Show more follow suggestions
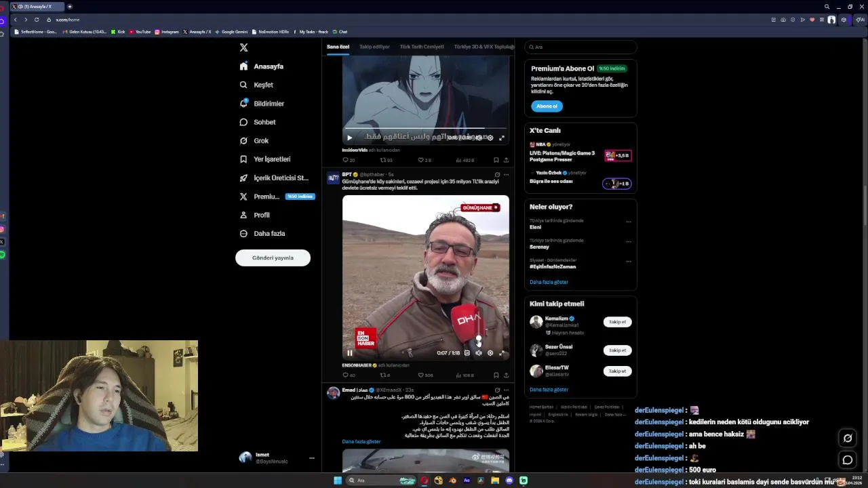The height and width of the screenshot is (488, 868). coord(549,390)
